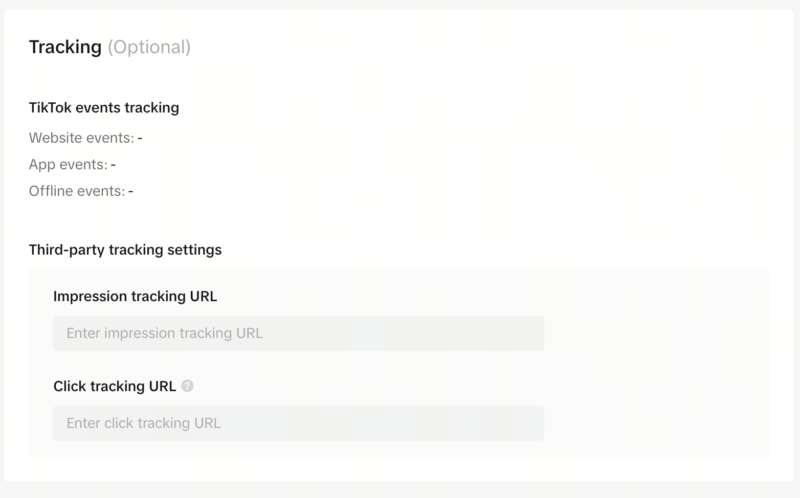The width and height of the screenshot is (800, 498).
Task: Click the Website events label
Action: [81, 138]
